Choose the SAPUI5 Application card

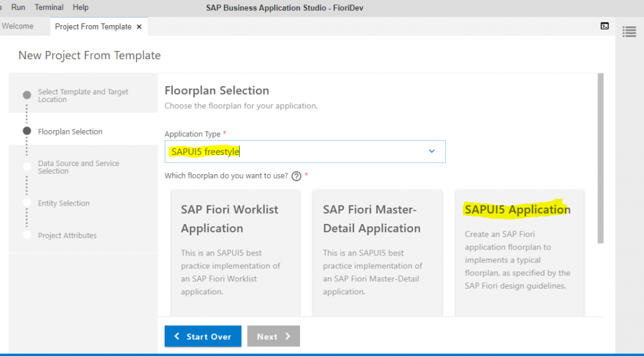519,253
